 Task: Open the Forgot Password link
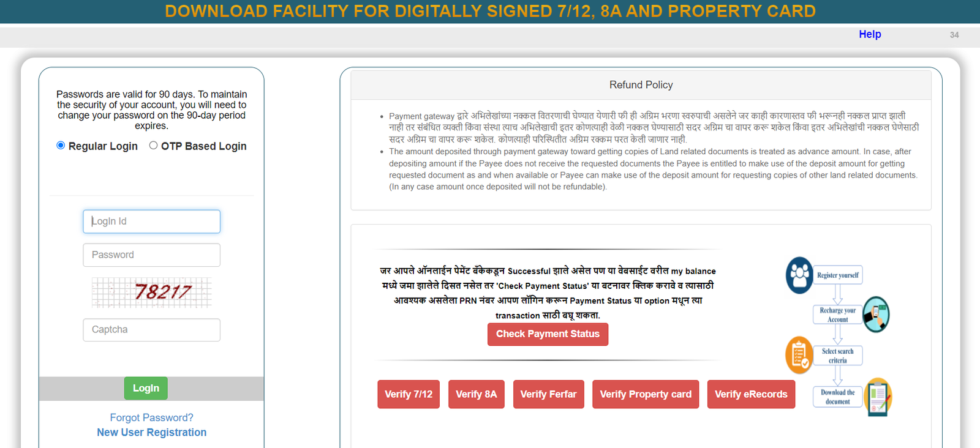(151, 417)
